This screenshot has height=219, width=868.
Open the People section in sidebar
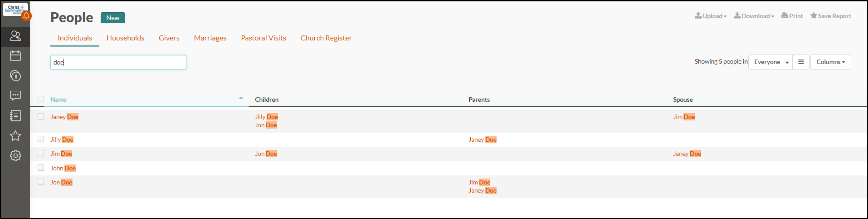pyautogui.click(x=15, y=36)
